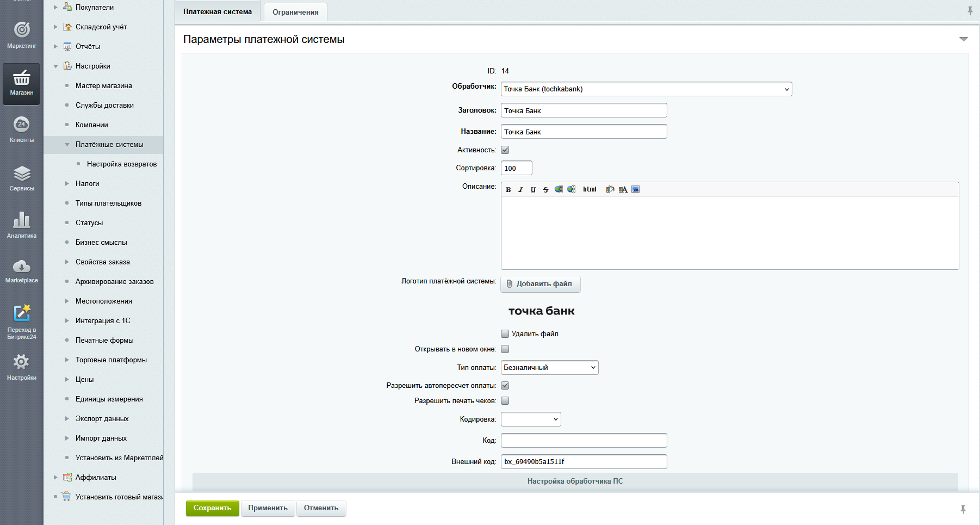Open the Маркетинг section in sidebar
Viewport: 980px width, 525px height.
click(x=22, y=34)
